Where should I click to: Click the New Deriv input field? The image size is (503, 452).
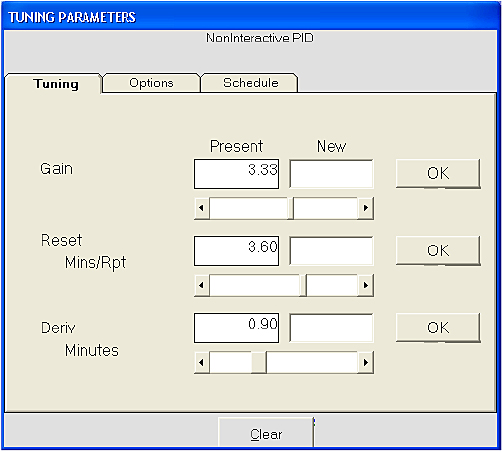point(331,328)
